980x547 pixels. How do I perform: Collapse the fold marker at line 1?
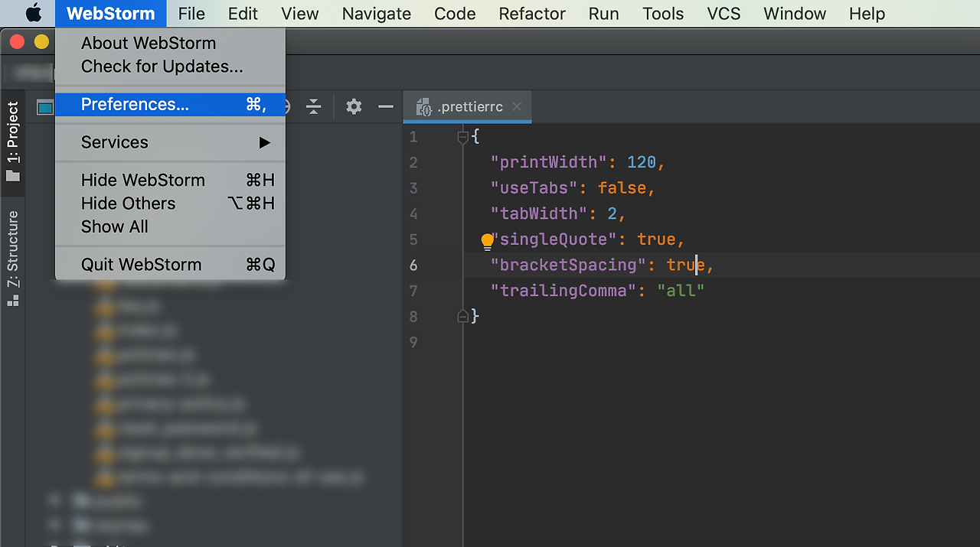point(462,138)
